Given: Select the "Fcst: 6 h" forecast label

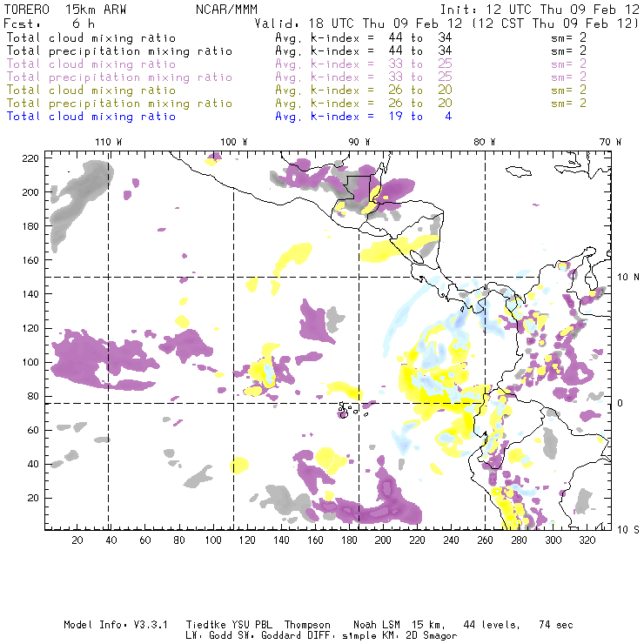Looking at the screenshot, I should point(50,23).
